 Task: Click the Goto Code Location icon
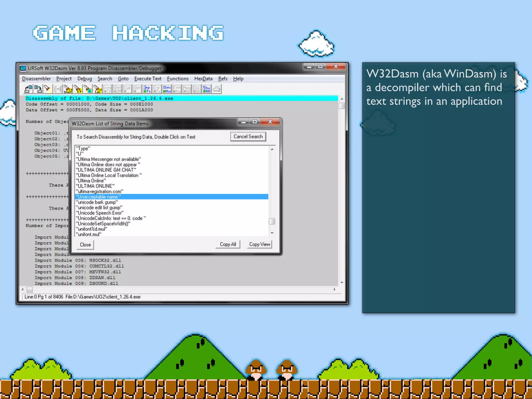tap(98, 89)
